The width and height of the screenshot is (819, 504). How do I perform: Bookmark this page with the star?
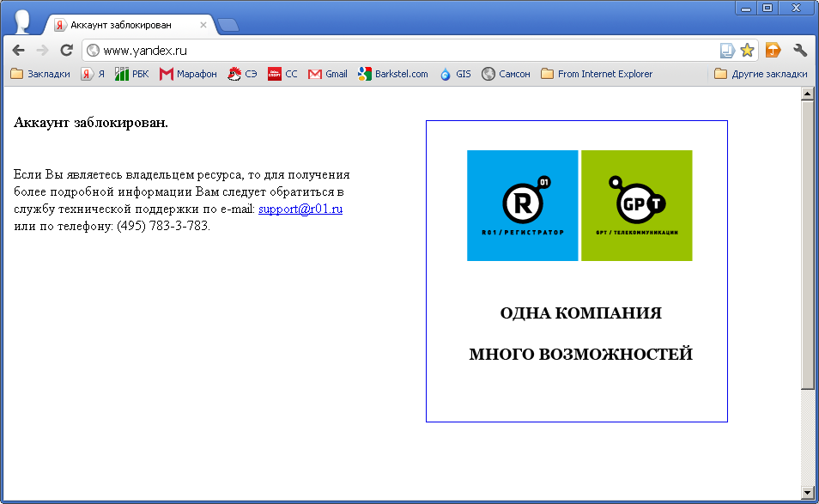[748, 50]
